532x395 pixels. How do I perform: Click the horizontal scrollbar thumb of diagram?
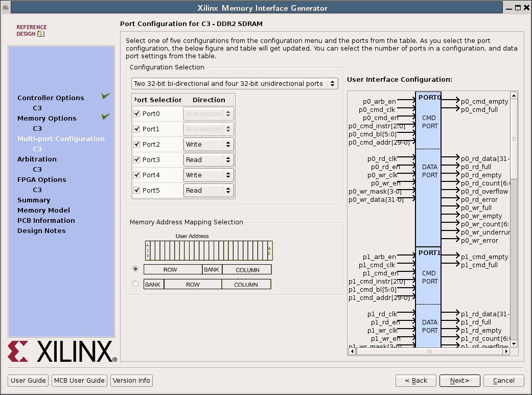coord(429,351)
